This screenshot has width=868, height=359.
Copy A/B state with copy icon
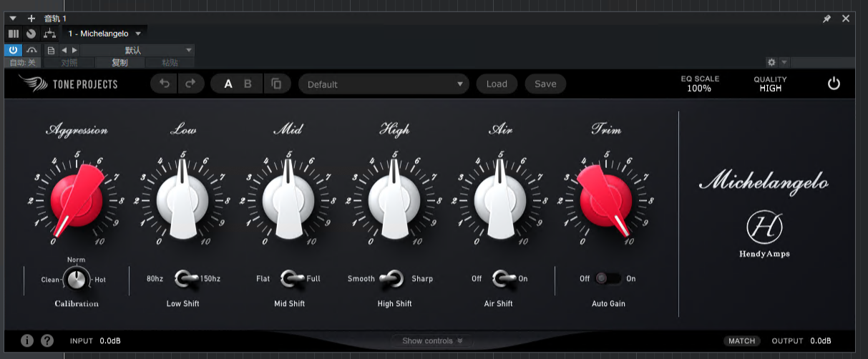276,84
